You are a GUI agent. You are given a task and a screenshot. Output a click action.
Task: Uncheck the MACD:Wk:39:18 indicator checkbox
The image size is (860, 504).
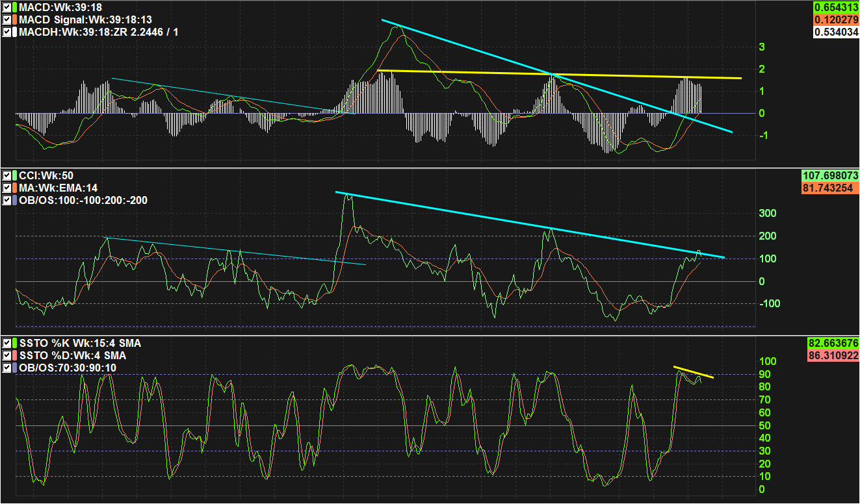[7, 7]
